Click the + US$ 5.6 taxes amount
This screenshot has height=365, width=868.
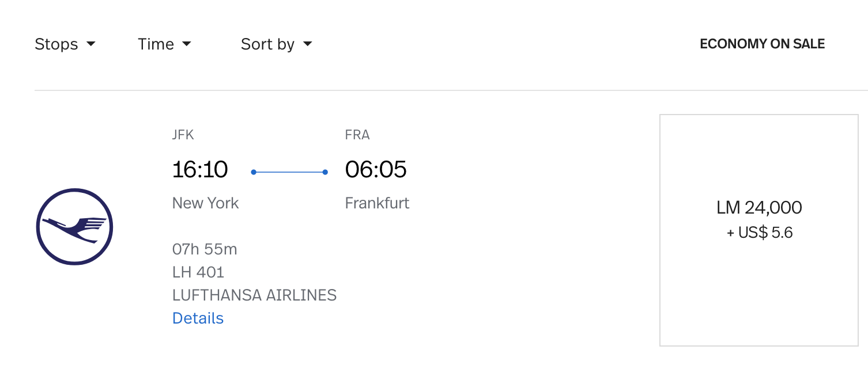pos(760,233)
